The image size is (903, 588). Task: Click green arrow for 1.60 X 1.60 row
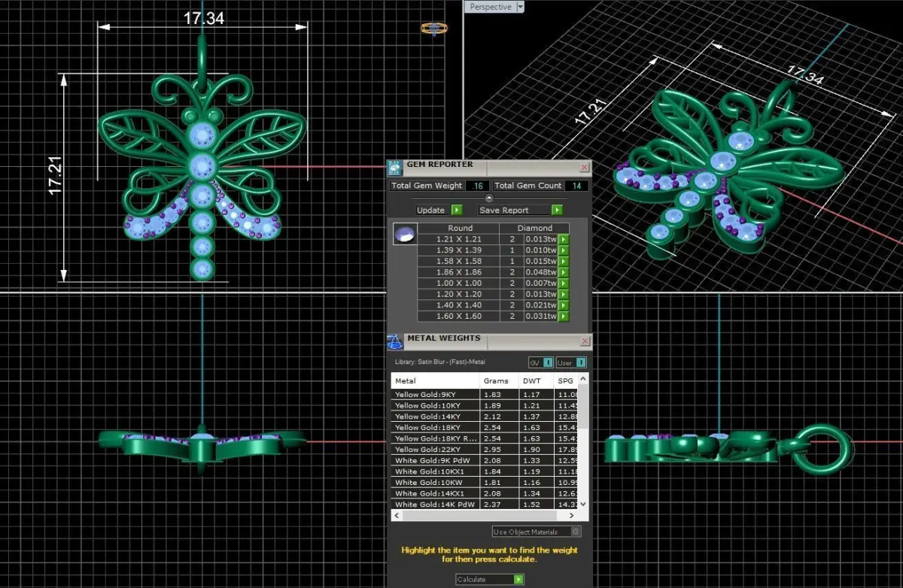point(563,317)
